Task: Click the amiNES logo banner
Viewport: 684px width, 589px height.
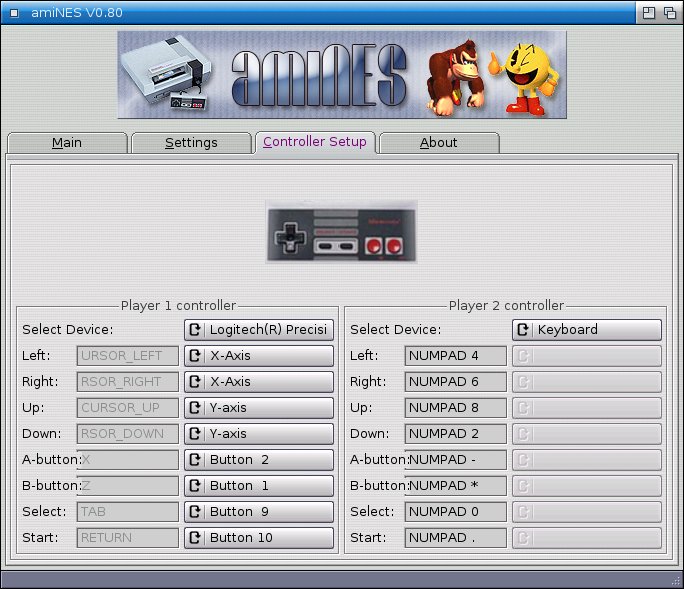Action: coord(342,75)
